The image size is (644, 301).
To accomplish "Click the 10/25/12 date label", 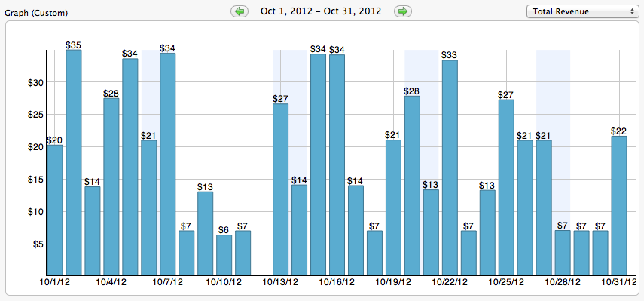I will coord(506,282).
